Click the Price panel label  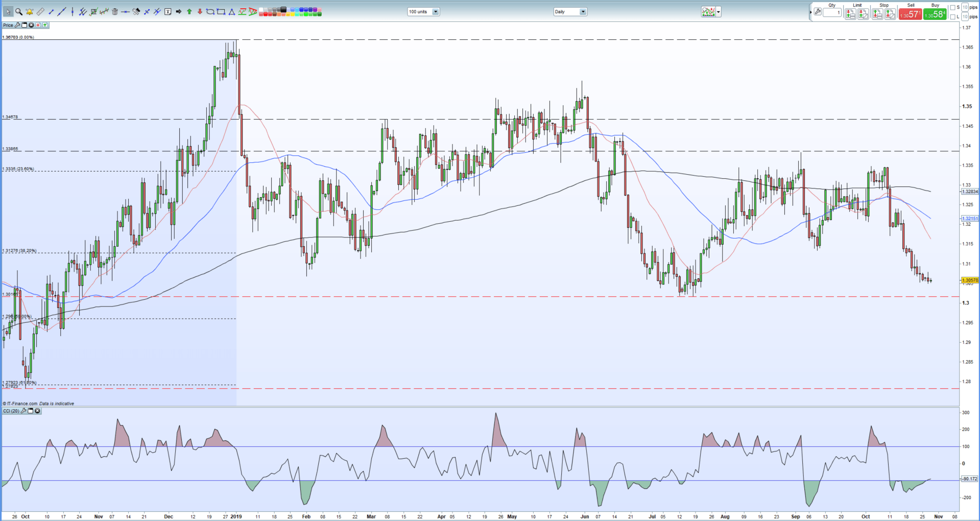(8, 25)
